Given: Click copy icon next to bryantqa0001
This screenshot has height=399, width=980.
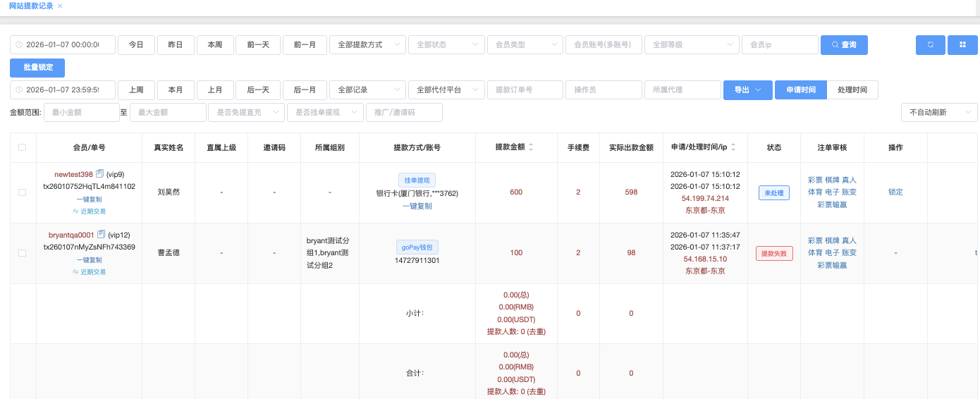Looking at the screenshot, I should [x=101, y=235].
